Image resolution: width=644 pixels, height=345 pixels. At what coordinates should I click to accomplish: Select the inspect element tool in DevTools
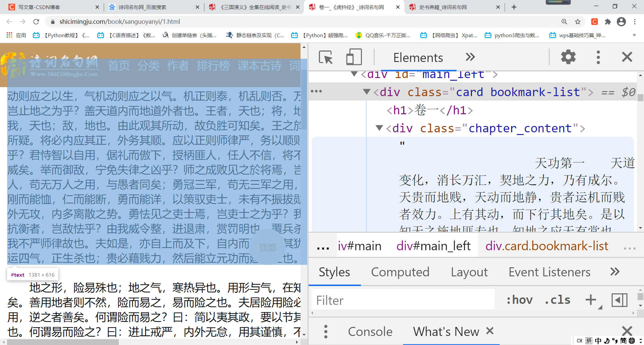pos(326,57)
